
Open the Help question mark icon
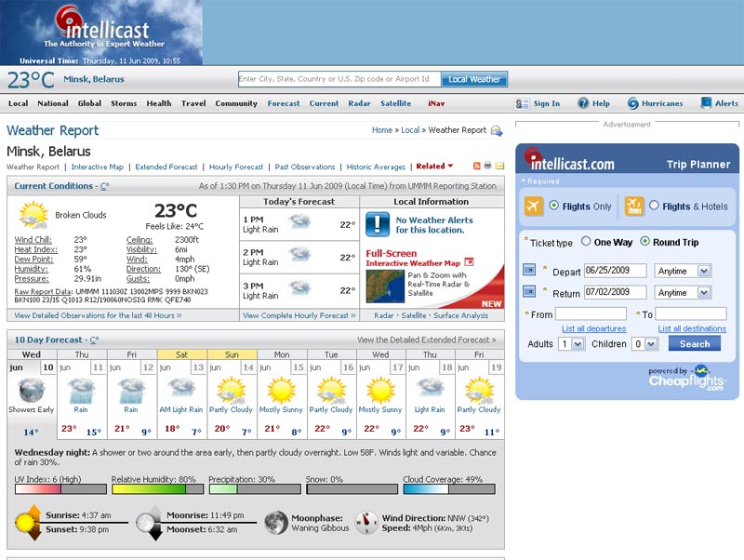click(x=583, y=103)
